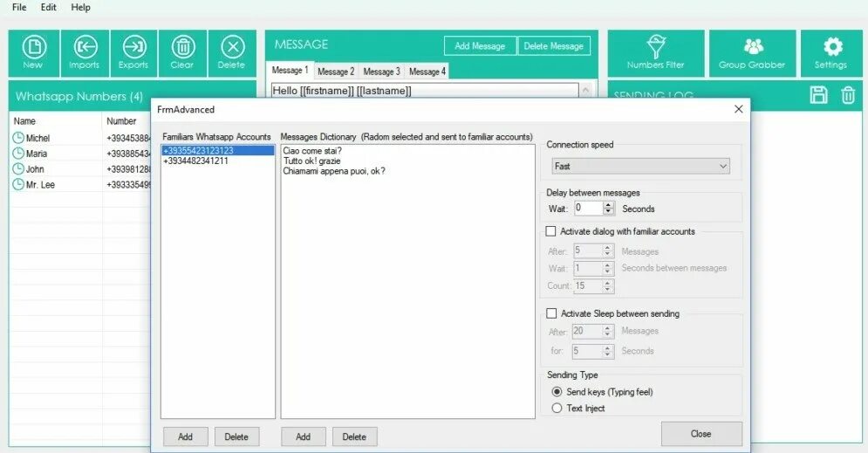Click the clock icon beside Michel
Viewport: 868px width, 453px height.
point(18,138)
